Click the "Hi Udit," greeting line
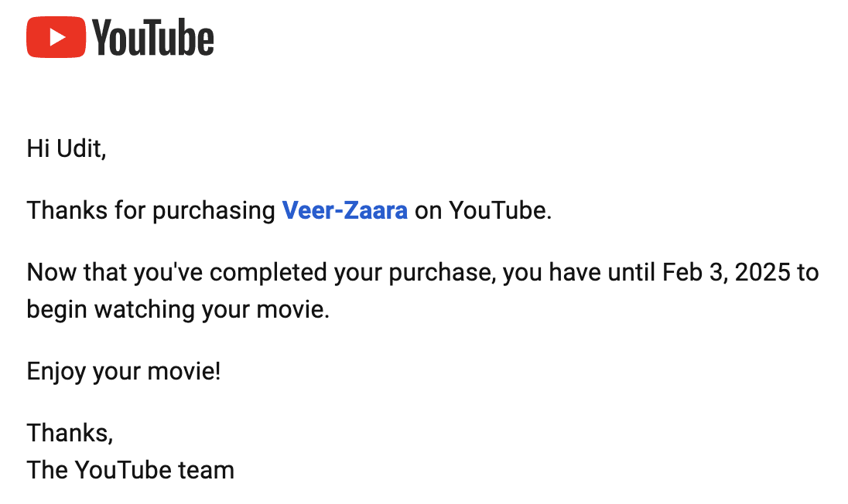Image resolution: width=848 pixels, height=504 pixels. tap(67, 148)
